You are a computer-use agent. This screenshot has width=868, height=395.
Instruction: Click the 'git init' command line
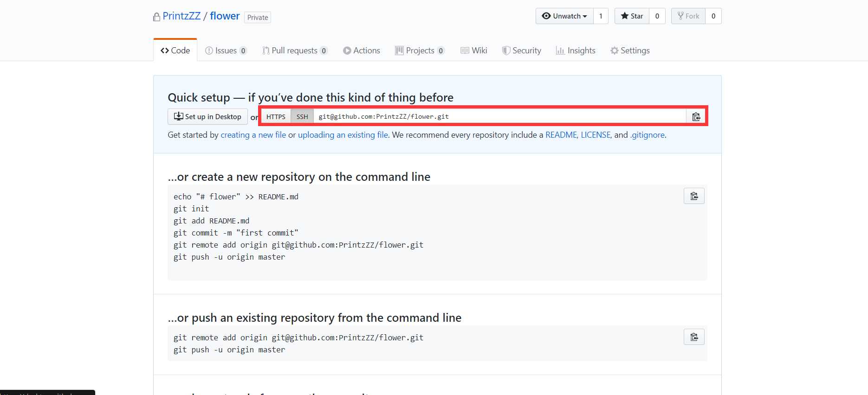[191, 209]
